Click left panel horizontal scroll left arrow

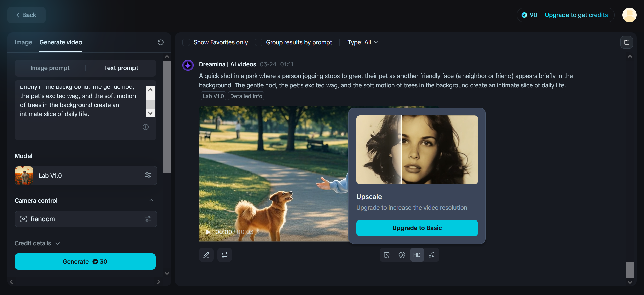[x=11, y=282]
